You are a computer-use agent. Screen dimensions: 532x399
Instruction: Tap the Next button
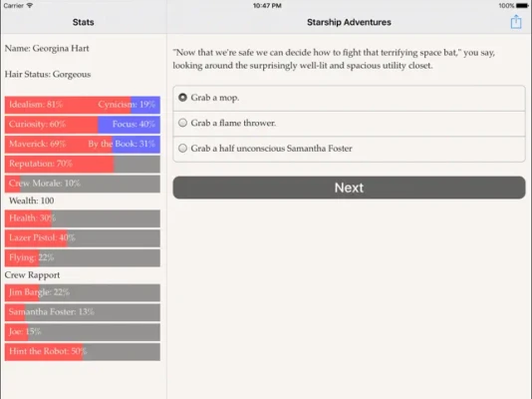pyautogui.click(x=349, y=188)
